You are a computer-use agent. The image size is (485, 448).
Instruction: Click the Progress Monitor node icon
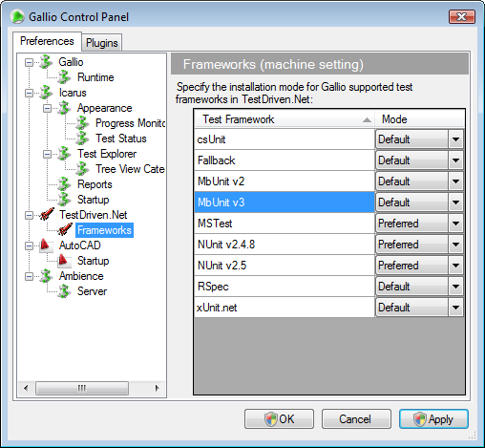(82, 123)
